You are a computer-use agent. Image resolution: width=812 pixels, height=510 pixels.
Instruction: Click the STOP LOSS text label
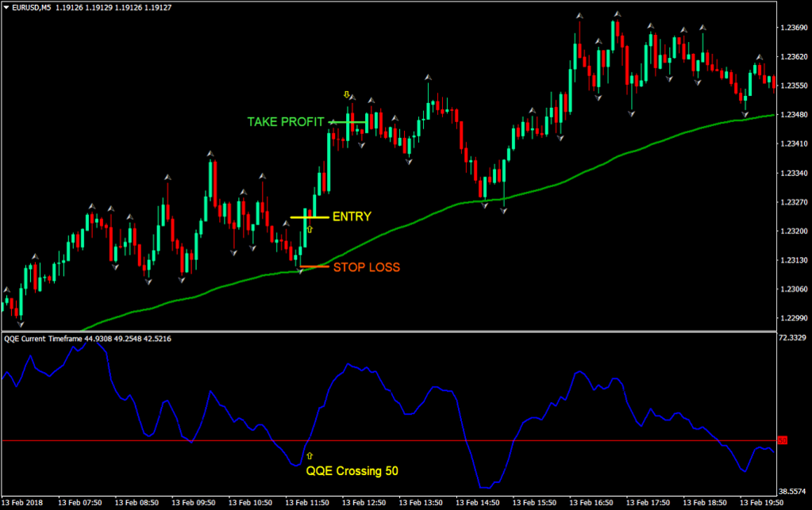point(366,267)
